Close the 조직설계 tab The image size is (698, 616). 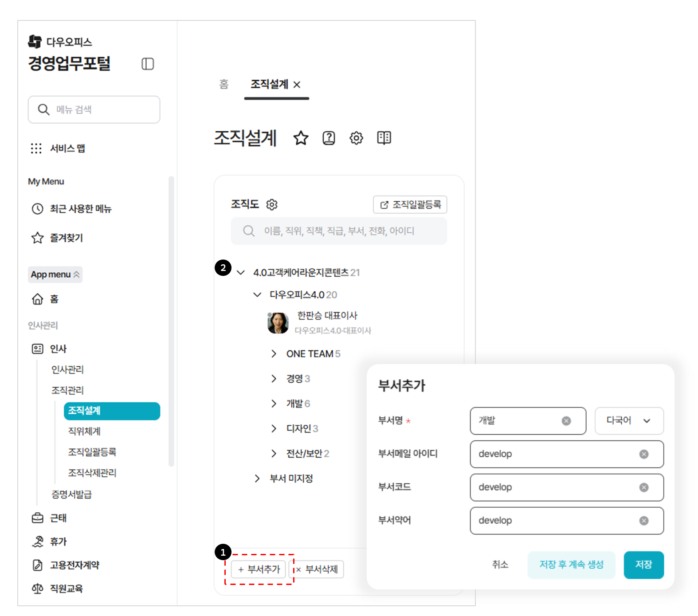[x=297, y=85]
